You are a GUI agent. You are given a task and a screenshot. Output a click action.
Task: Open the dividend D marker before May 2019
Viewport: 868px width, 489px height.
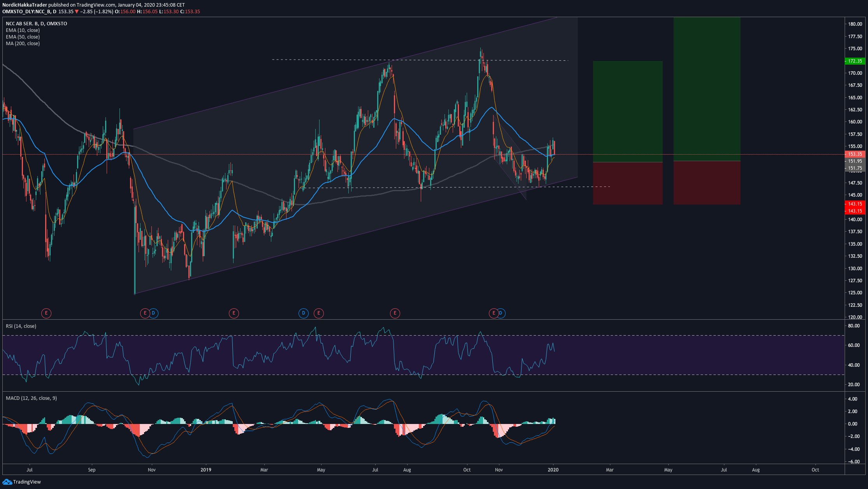[x=304, y=313]
